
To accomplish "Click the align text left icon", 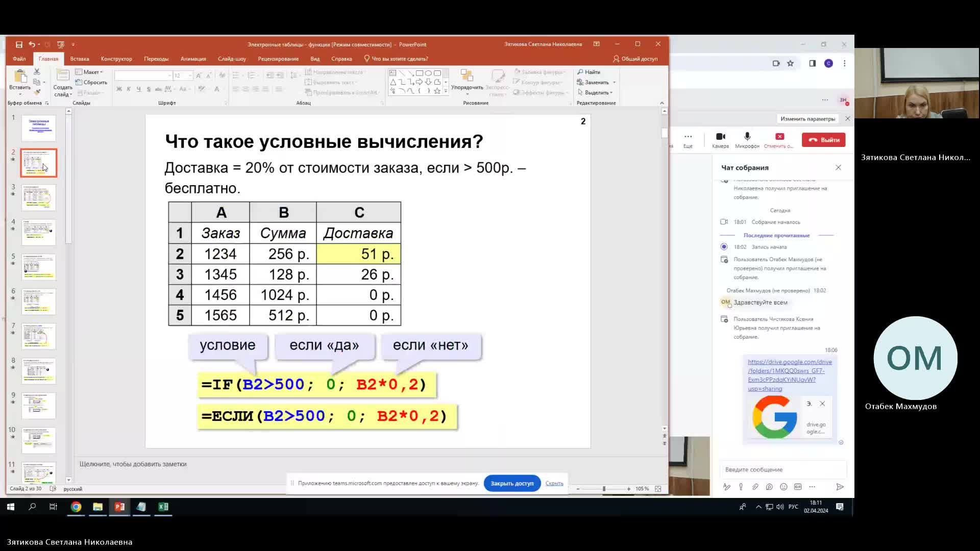I will click(x=236, y=89).
